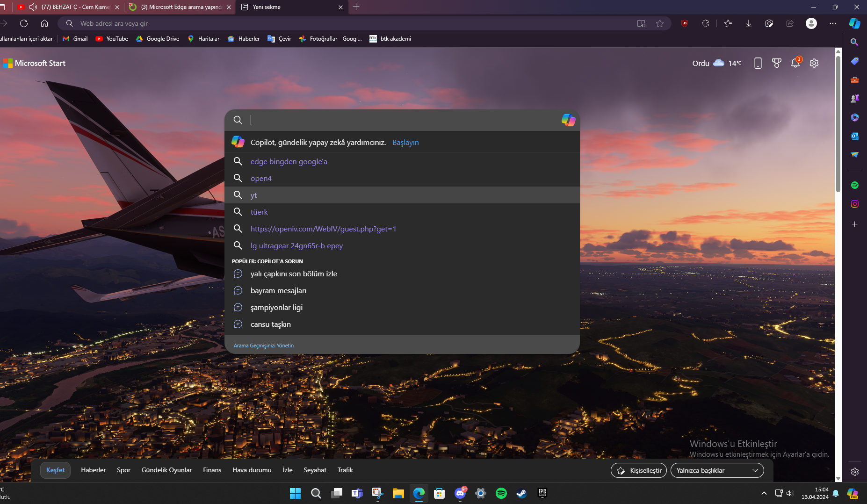This screenshot has height=504, width=867.
Task: Open Microsoft Rewards trophy icon
Action: coord(777,63)
